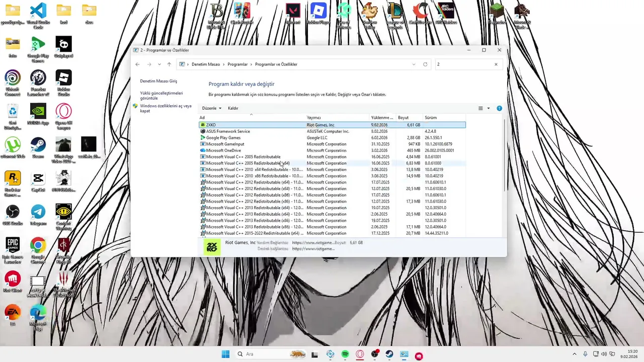This screenshot has width=644, height=362.
Task: Open Windows özelliklerini aç veya kapat link
Action: pyautogui.click(x=166, y=108)
